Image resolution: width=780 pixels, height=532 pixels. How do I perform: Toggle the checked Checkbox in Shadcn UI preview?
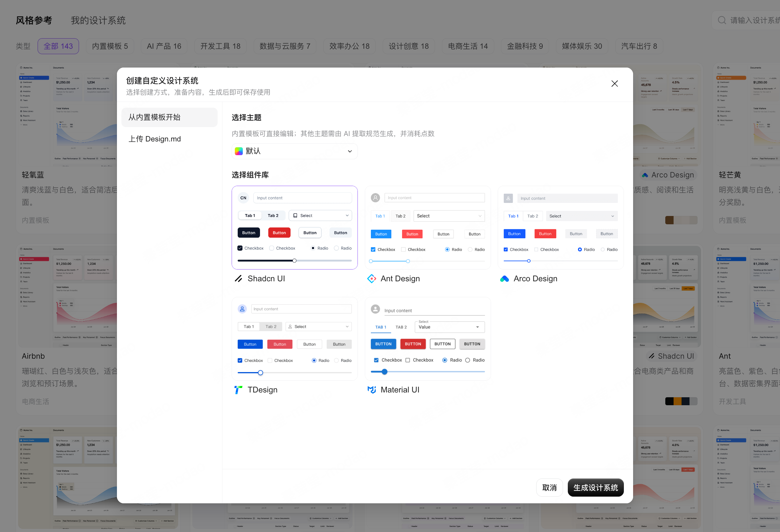coord(240,248)
